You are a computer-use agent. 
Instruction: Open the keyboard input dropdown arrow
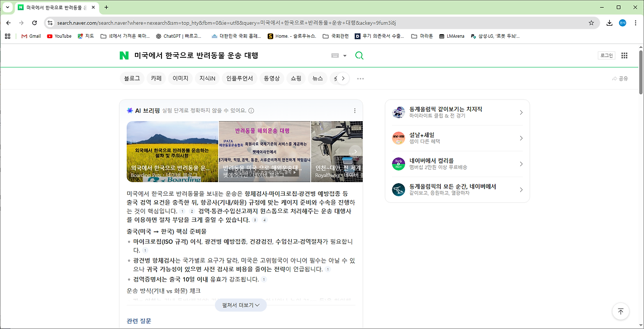[x=344, y=55]
